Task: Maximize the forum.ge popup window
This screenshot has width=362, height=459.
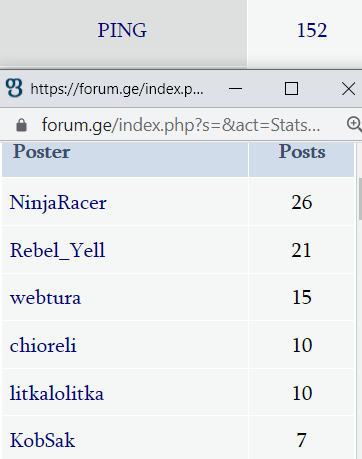Action: point(291,89)
